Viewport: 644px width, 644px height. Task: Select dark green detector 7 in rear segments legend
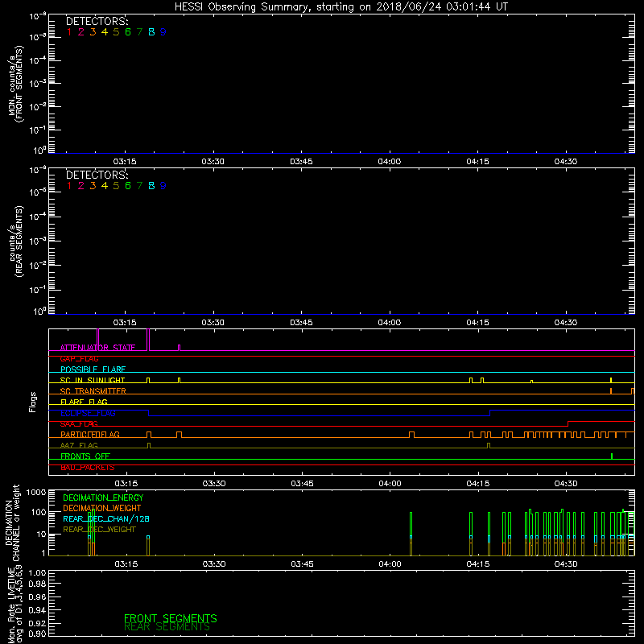click(139, 186)
